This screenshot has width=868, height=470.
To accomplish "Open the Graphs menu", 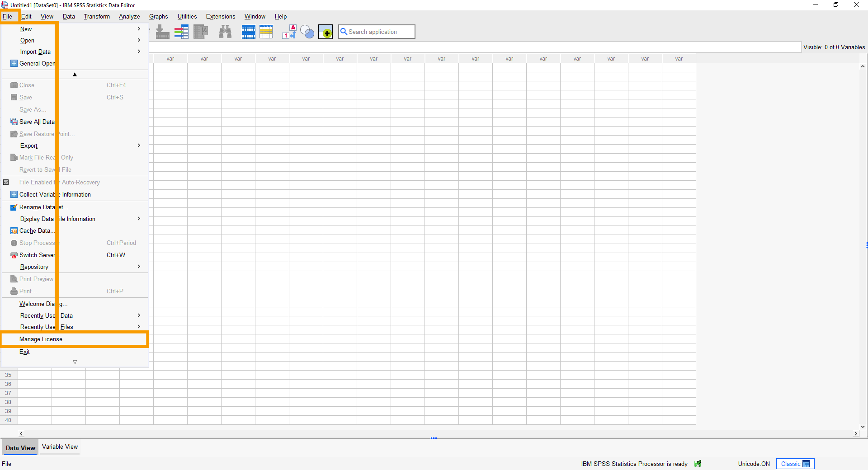I will [x=158, y=16].
